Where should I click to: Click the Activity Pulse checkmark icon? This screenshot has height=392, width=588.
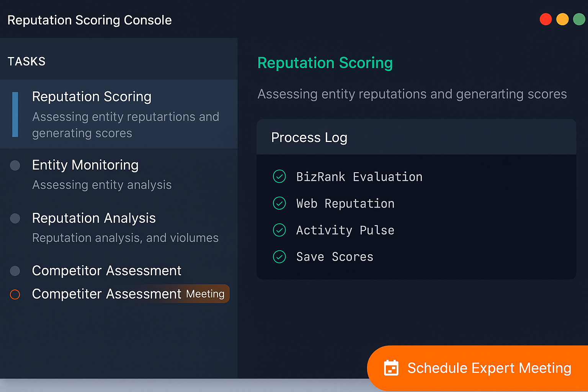point(279,230)
